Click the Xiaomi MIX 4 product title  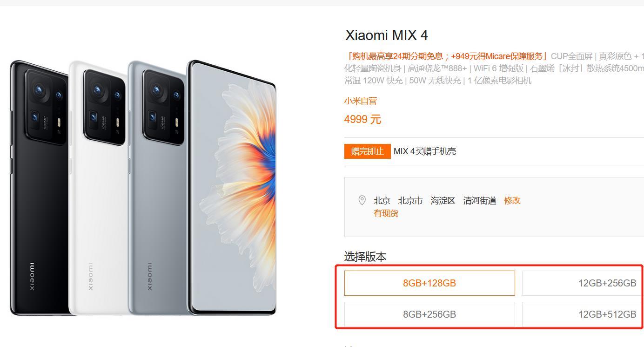click(x=387, y=35)
